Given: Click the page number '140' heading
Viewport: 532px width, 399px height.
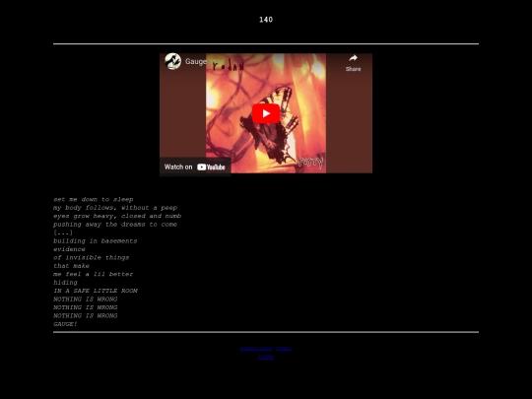Looking at the screenshot, I should pos(266,20).
